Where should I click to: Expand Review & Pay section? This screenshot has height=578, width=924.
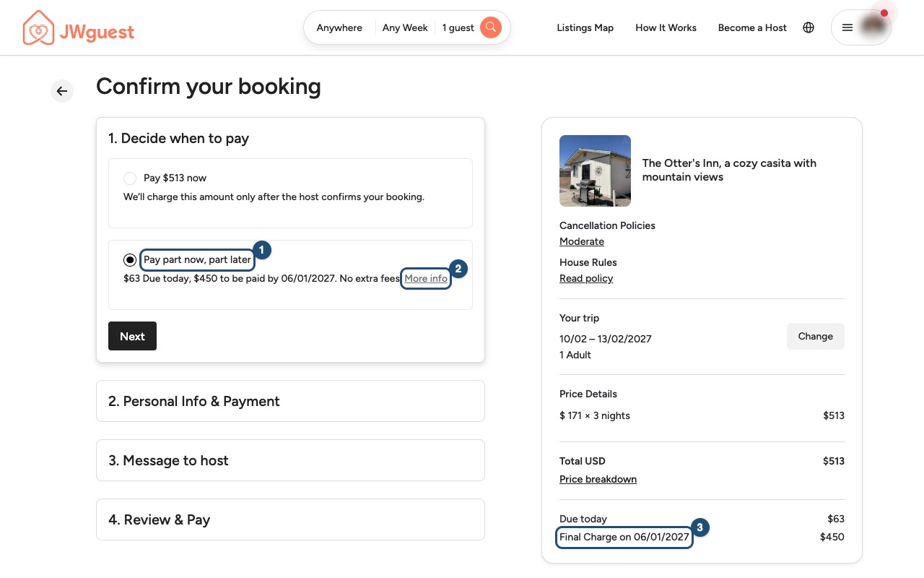pos(290,519)
